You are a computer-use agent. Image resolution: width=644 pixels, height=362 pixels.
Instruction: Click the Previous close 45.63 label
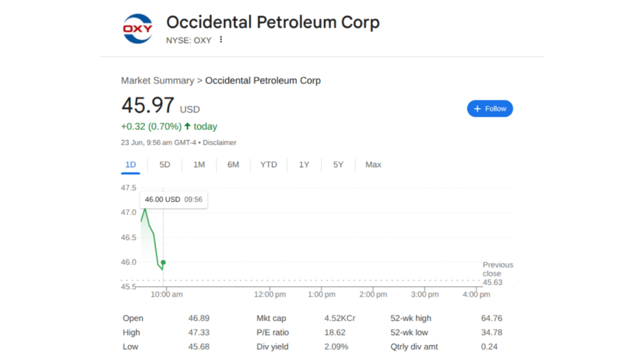497,273
